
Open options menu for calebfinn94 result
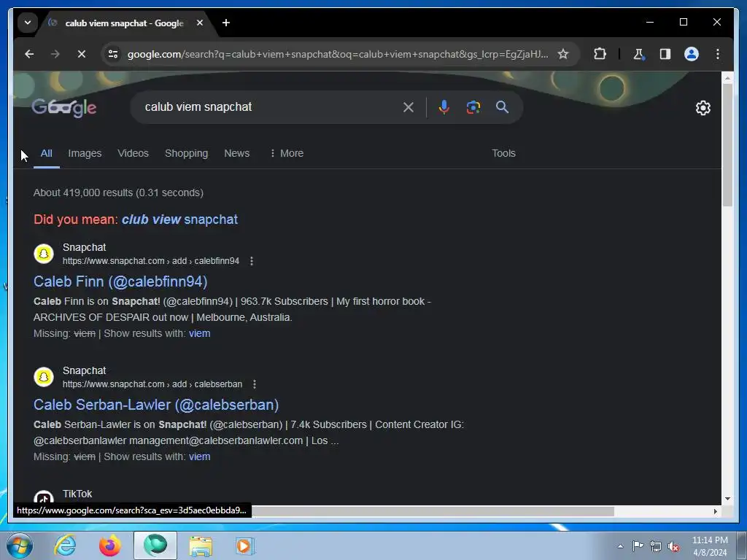point(252,261)
